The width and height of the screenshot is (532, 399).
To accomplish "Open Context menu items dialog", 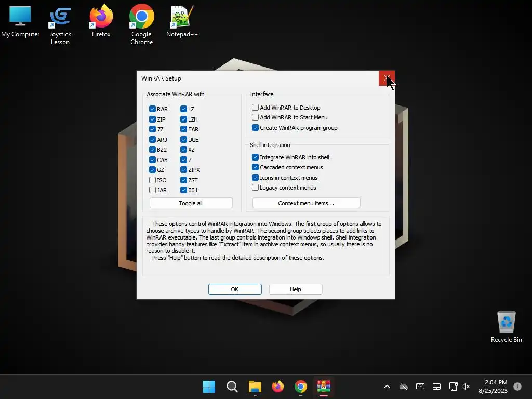I will coord(306,203).
